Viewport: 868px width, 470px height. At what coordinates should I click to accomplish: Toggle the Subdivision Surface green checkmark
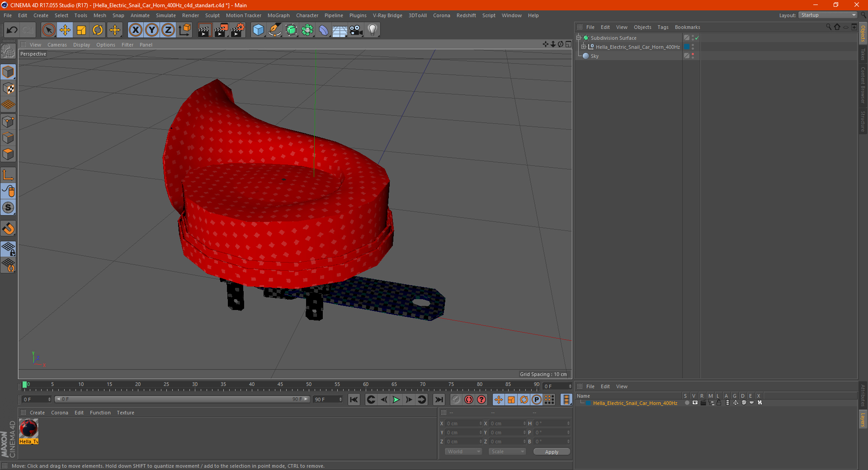[697, 38]
